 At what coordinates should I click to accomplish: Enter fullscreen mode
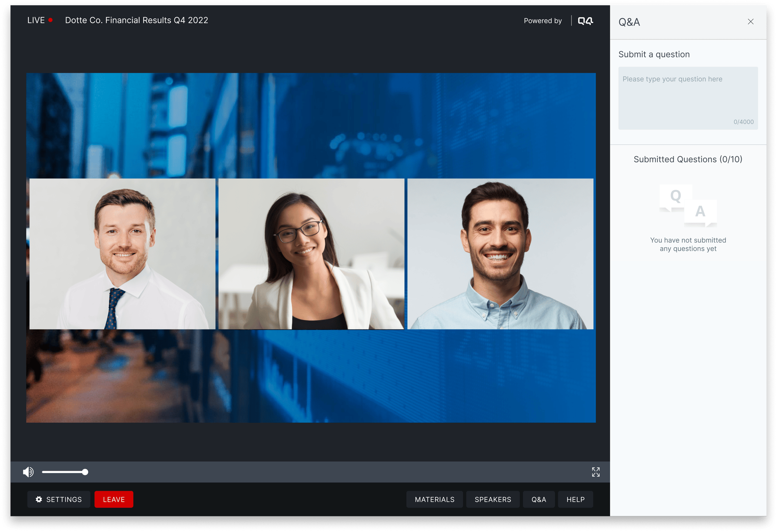coord(595,472)
